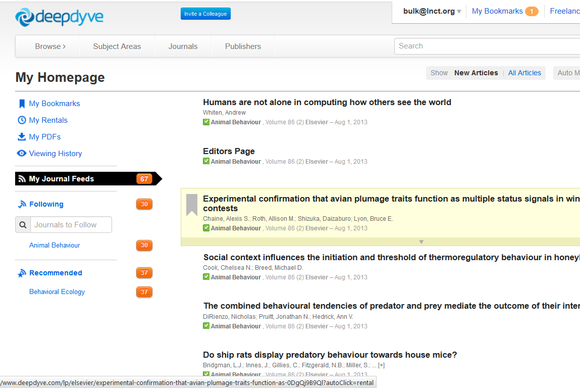The image size is (580, 388).
Task: Expand author list with the [+] link
Action: coord(381,365)
